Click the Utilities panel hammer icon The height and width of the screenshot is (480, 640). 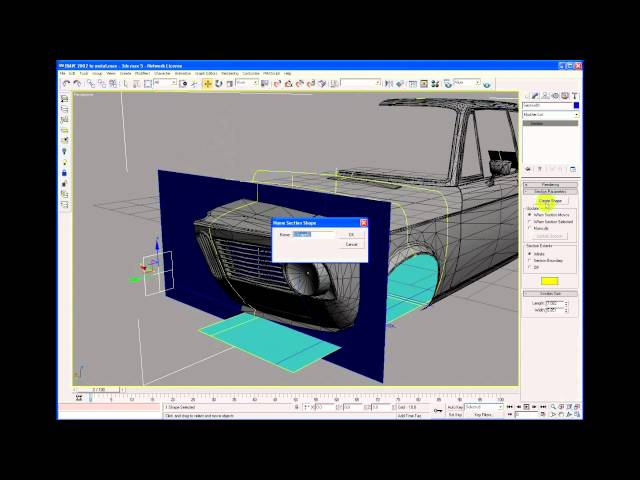574,96
